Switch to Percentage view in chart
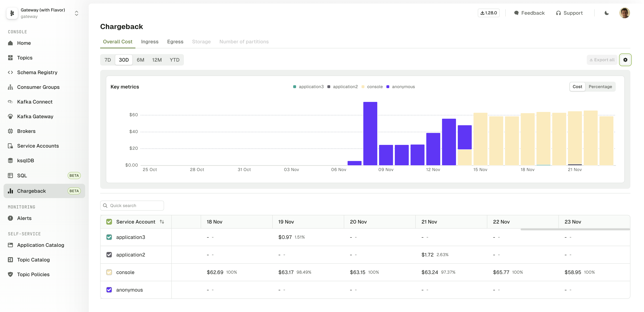This screenshot has width=644, height=312. (x=600, y=87)
